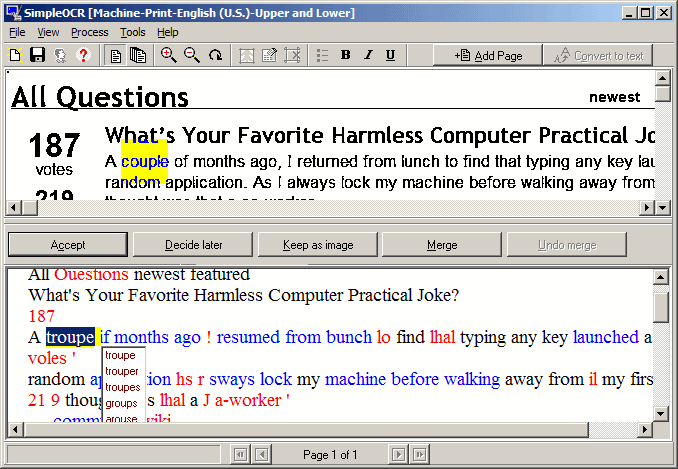
Task: Toggle underline formatting
Action: click(x=390, y=55)
